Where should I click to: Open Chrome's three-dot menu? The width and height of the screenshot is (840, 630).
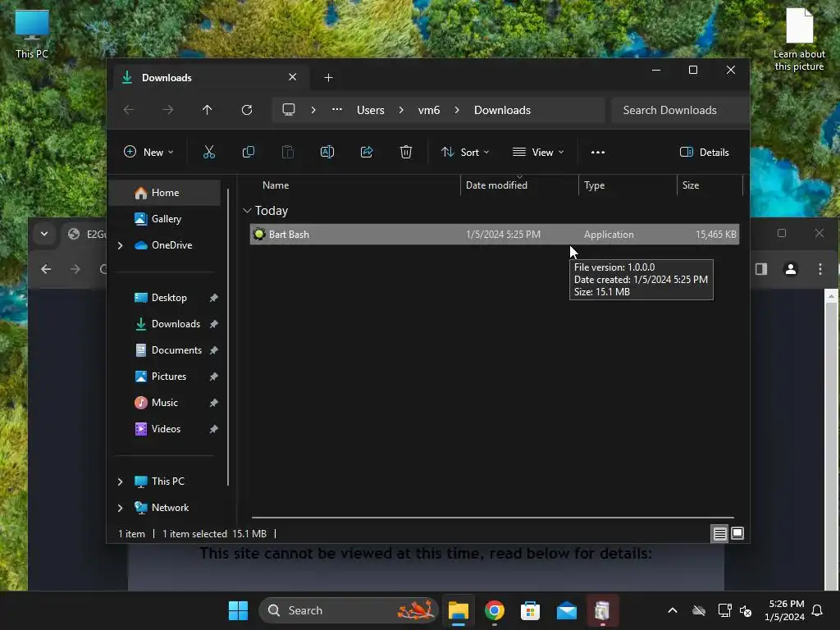tap(820, 269)
